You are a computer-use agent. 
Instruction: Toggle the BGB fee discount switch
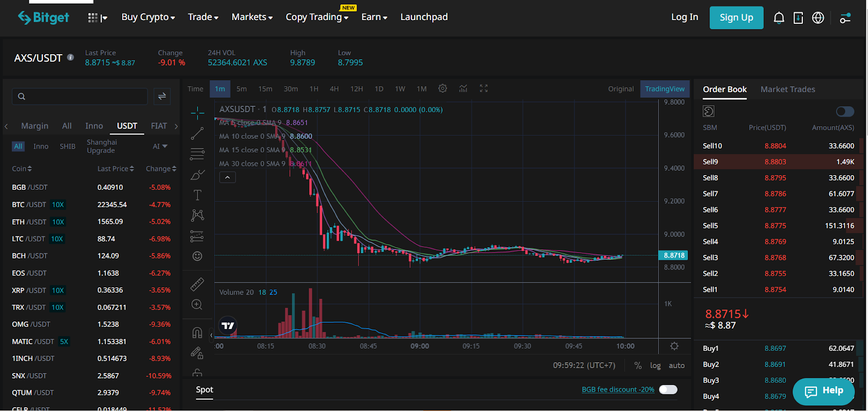click(x=668, y=390)
